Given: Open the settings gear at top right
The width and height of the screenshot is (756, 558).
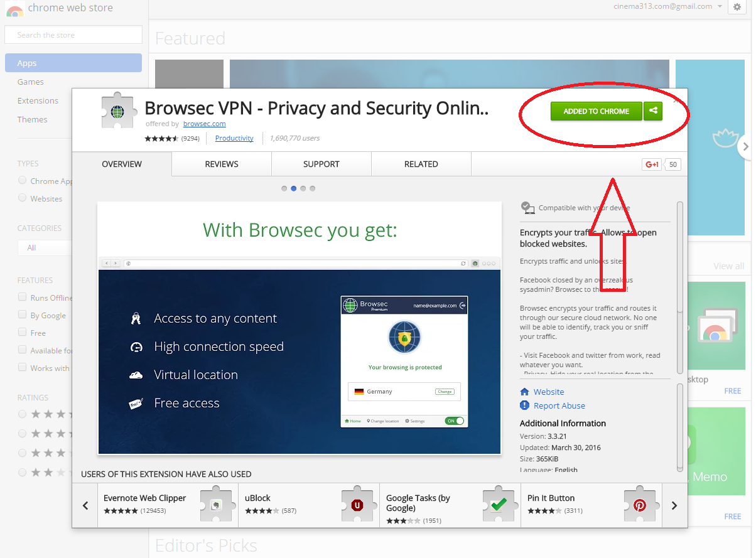Looking at the screenshot, I should tap(737, 7).
